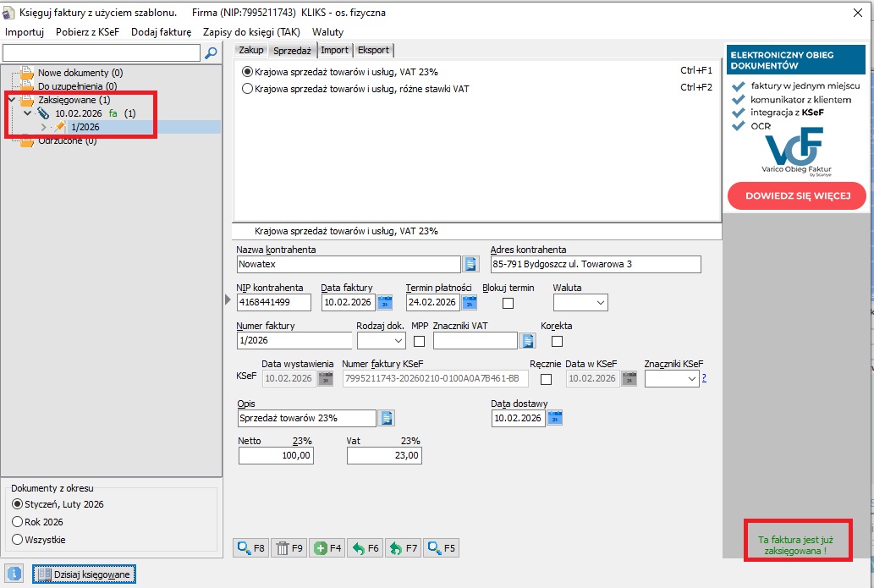Viewport: 874px width, 588px height.
Task: Click the Dzisiaj księgowane button
Action: [x=83, y=574]
